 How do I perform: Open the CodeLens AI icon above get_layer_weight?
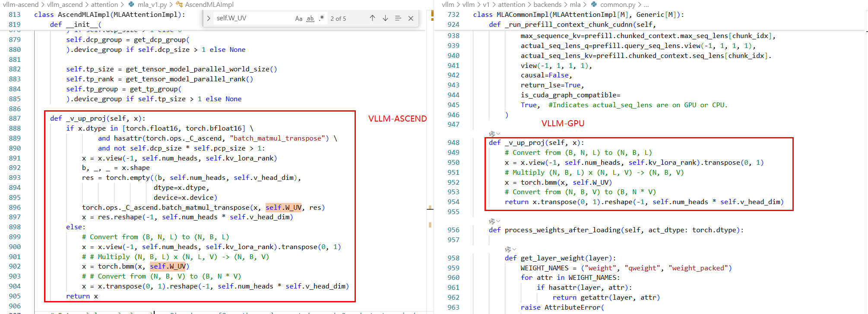(507, 249)
